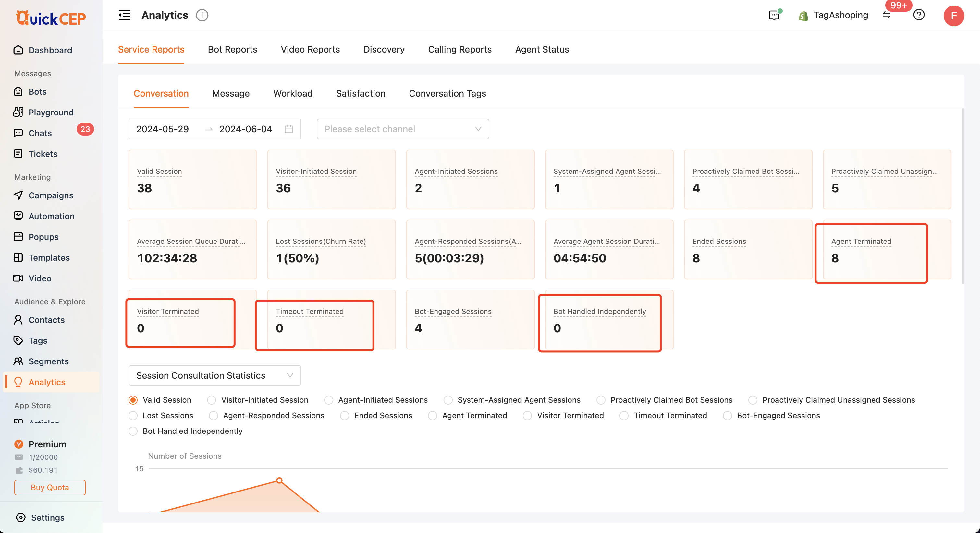The height and width of the screenshot is (533, 980).
Task: Click the Buy Quota button
Action: (50, 487)
